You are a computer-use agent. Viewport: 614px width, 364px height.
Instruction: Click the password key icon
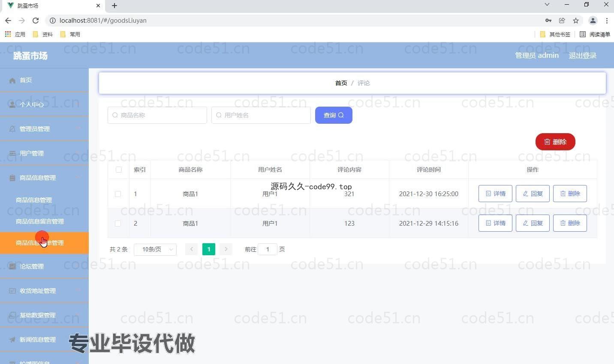click(548, 21)
